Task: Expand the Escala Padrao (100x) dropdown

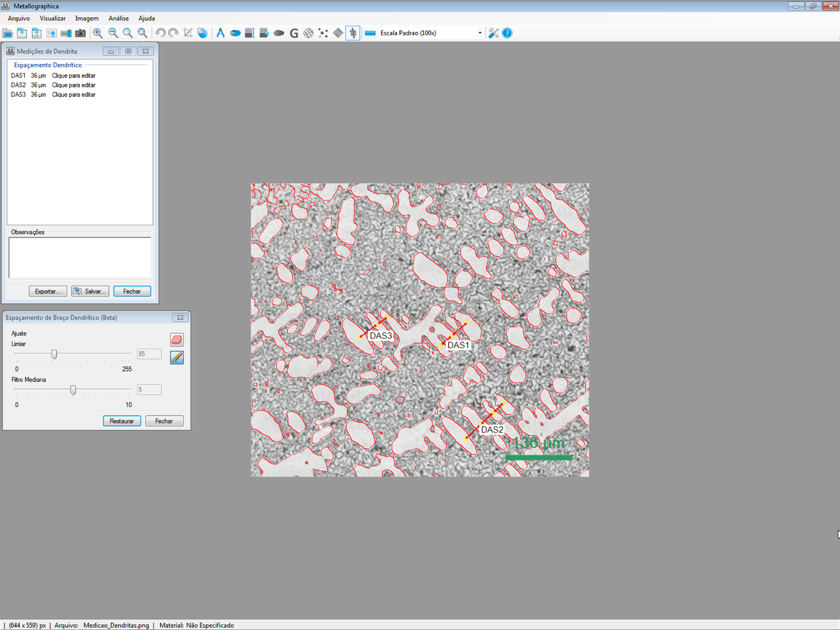Action: (x=479, y=33)
